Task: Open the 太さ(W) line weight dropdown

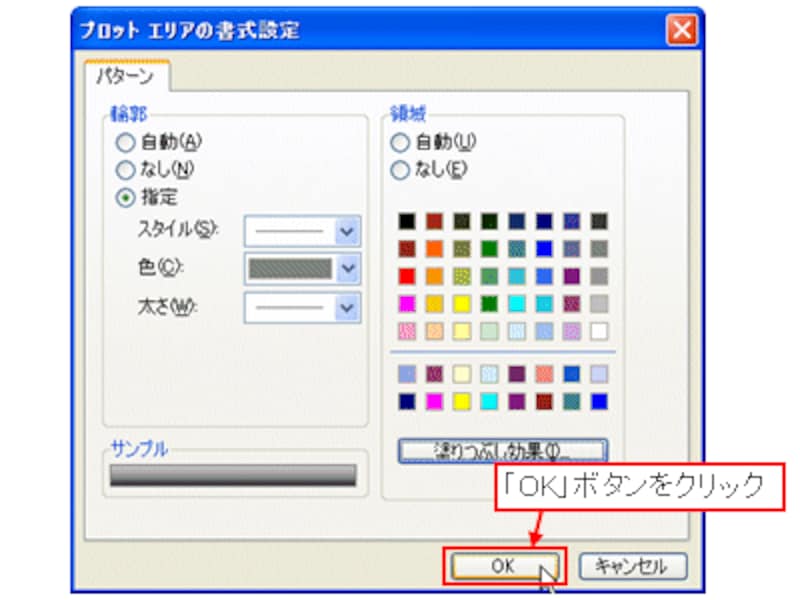Action: tap(347, 306)
